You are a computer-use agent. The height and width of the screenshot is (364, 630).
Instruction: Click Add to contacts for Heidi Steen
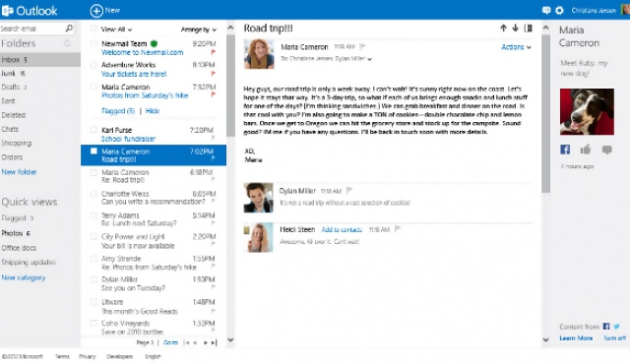pyautogui.click(x=342, y=229)
